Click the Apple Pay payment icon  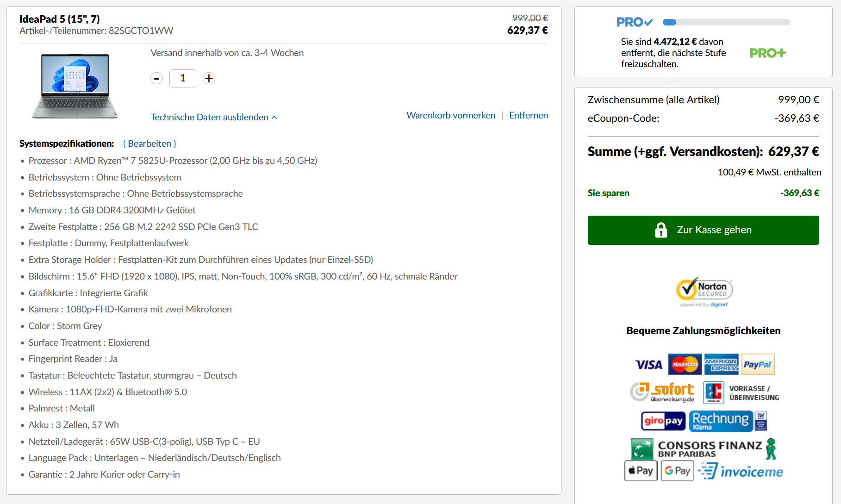click(641, 471)
